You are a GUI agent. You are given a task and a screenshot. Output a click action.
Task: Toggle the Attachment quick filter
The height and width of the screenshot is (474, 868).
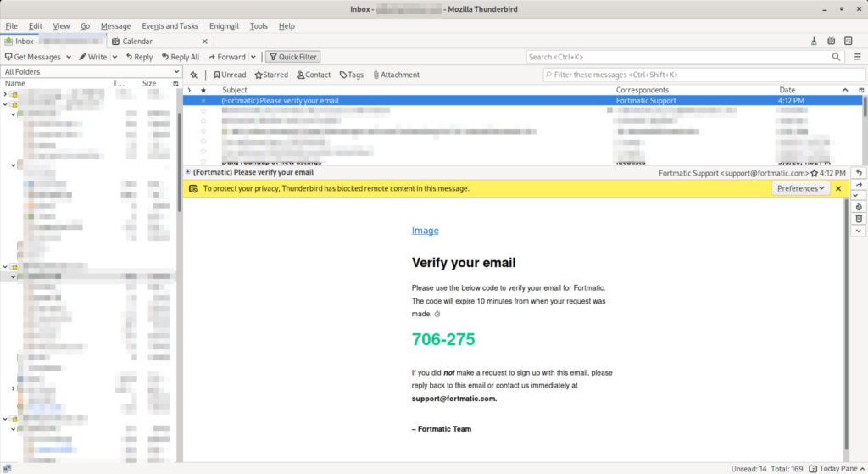397,75
